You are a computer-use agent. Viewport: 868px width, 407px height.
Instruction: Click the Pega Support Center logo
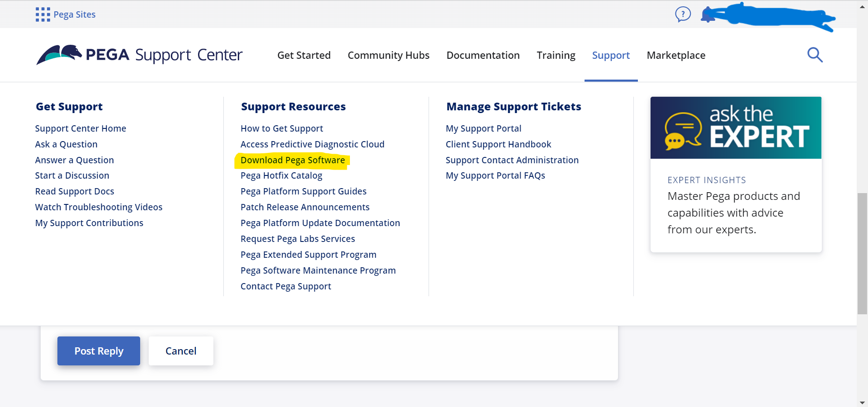click(139, 55)
